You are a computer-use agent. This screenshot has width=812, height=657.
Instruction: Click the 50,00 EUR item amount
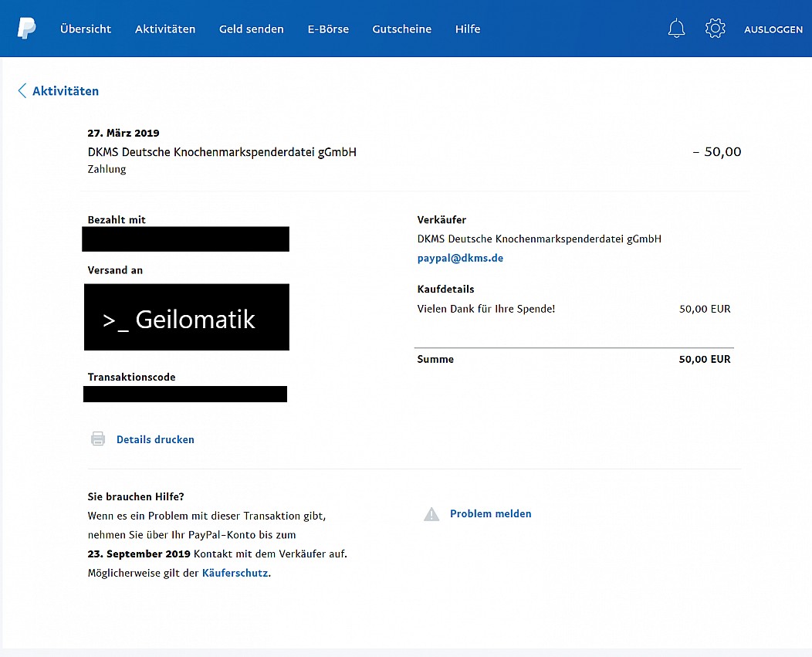click(x=705, y=309)
